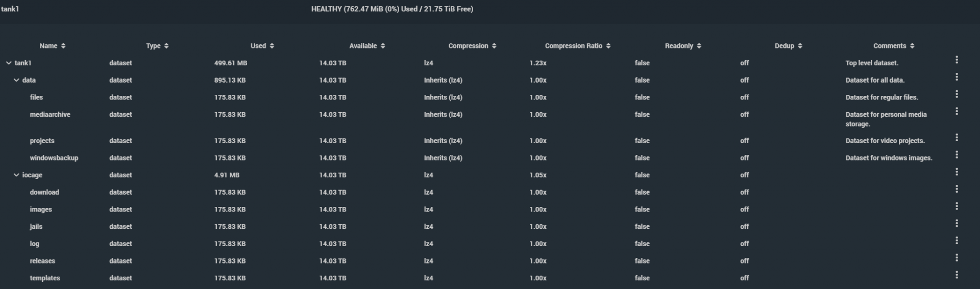Open options menu for iocage dataset
This screenshot has height=289, width=980.
pyautogui.click(x=957, y=172)
